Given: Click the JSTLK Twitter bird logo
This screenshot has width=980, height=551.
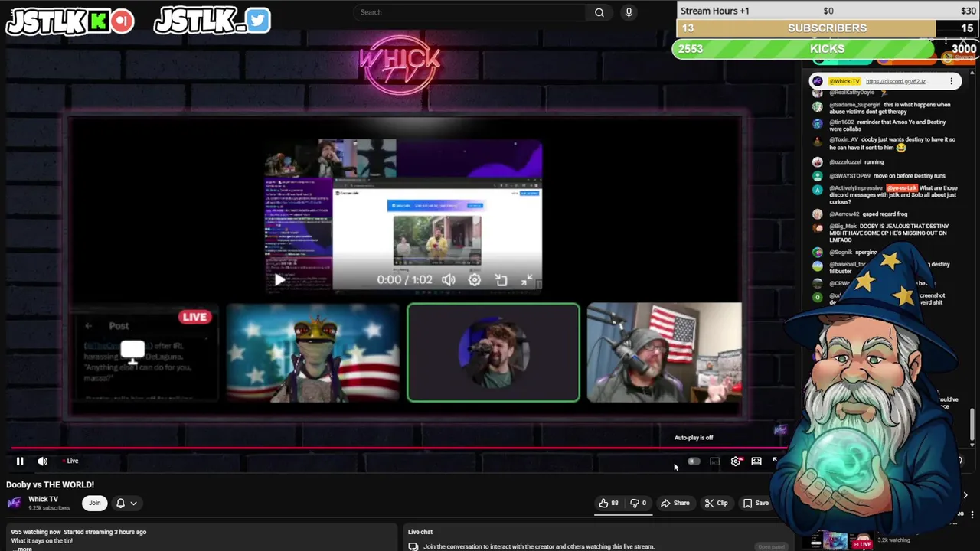Looking at the screenshot, I should click(213, 21).
